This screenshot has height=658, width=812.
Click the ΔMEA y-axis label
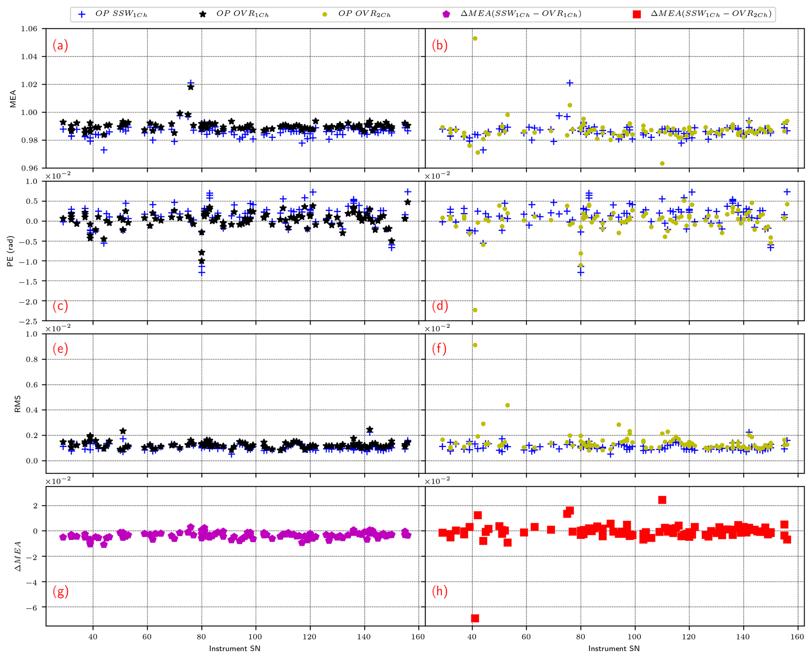tap(18, 556)
